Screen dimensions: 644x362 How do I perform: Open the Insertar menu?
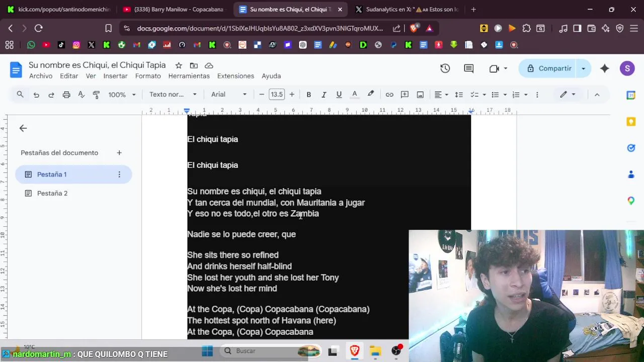point(115,76)
